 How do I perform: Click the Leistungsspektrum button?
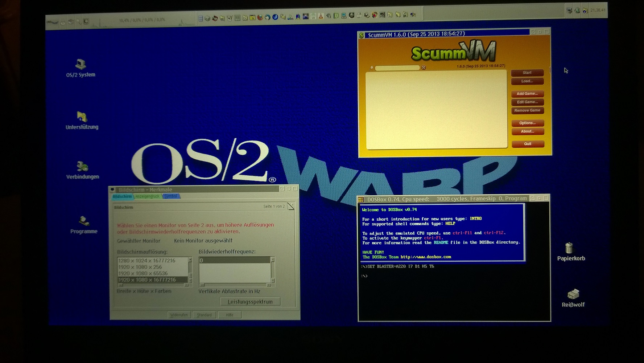pos(250,302)
